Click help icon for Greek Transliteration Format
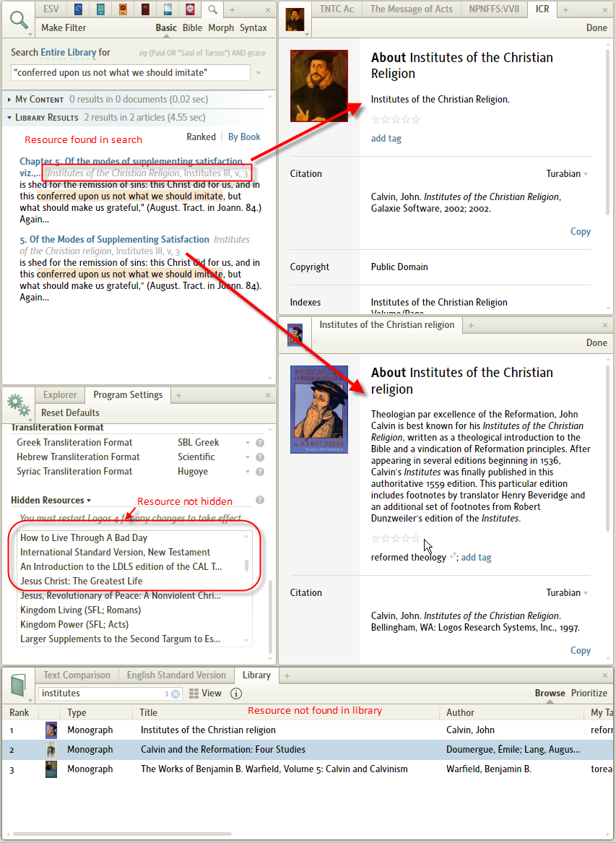 [x=260, y=443]
